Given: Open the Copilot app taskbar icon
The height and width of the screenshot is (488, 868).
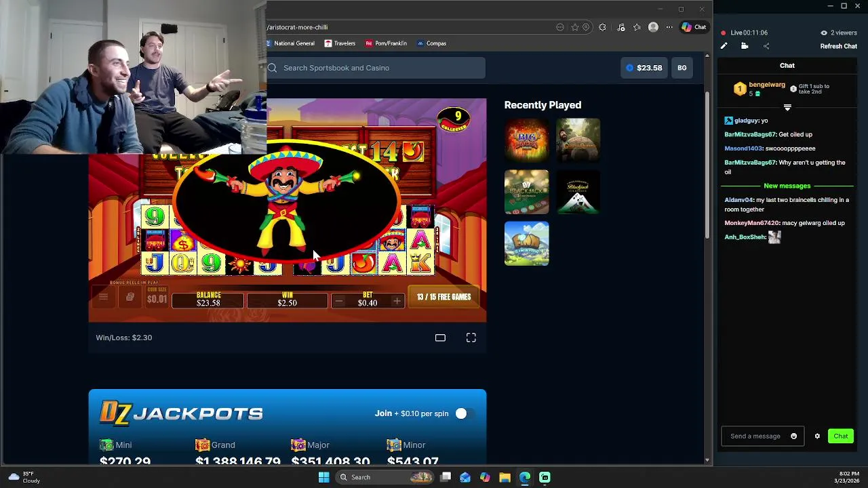Looking at the screenshot, I should point(485,477).
